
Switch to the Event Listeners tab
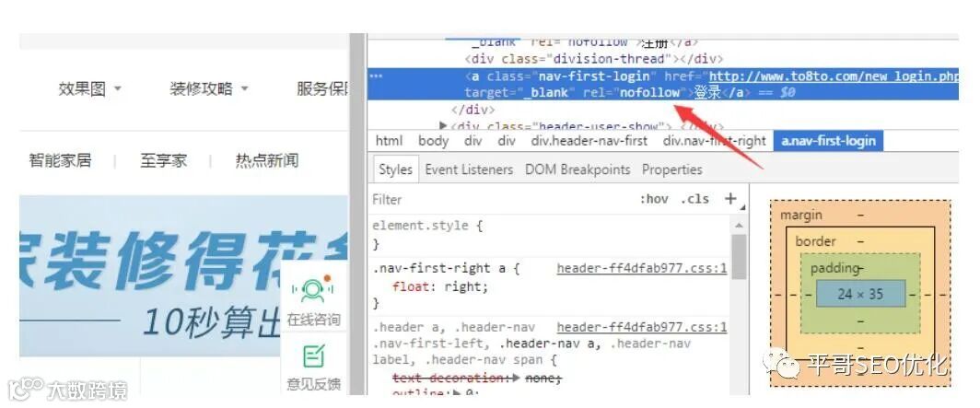(x=469, y=169)
